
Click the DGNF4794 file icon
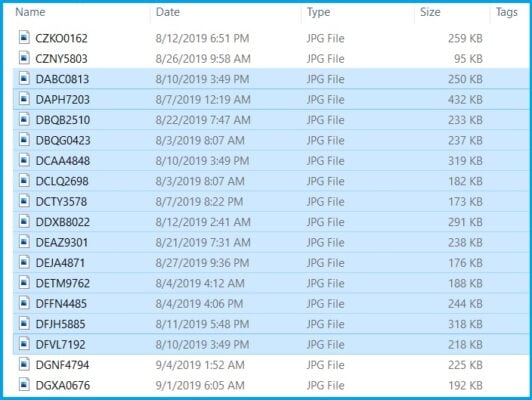[x=24, y=365]
